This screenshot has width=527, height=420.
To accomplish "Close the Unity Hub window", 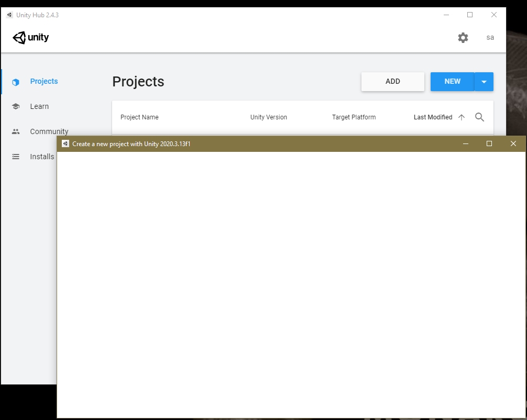I will point(493,15).
